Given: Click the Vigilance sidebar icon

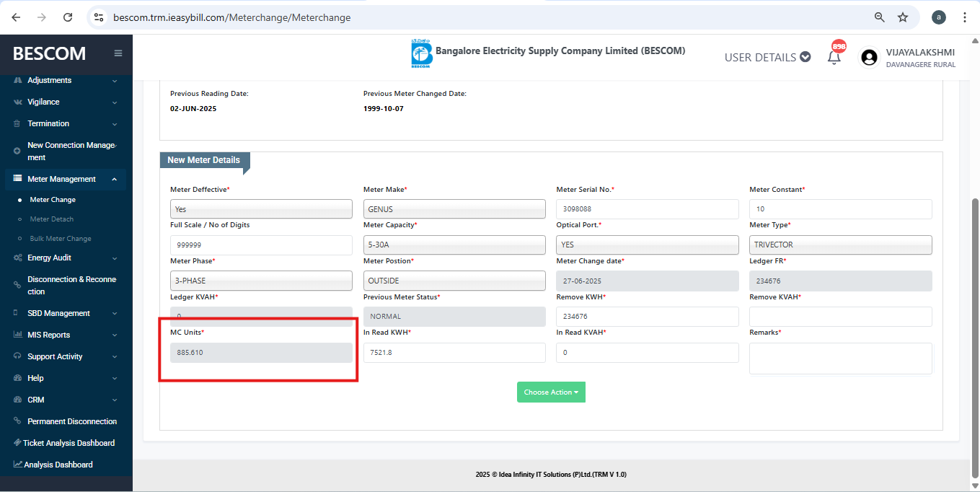Looking at the screenshot, I should click(17, 102).
